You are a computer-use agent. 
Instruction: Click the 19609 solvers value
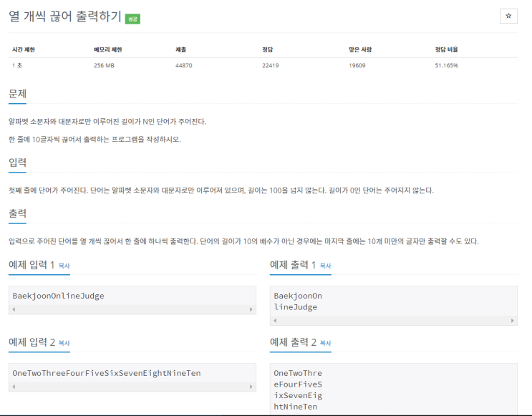(357, 65)
